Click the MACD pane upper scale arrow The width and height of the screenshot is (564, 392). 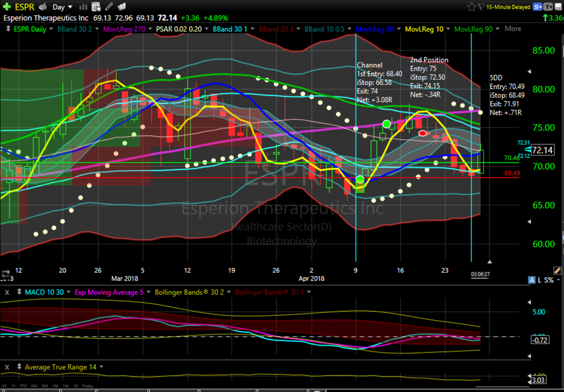[529, 302]
